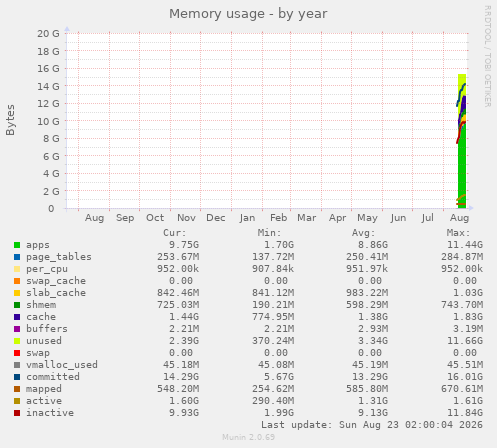This screenshot has height=448, width=497.
Task: Click the committed navy legend swatch
Action: click(x=17, y=377)
